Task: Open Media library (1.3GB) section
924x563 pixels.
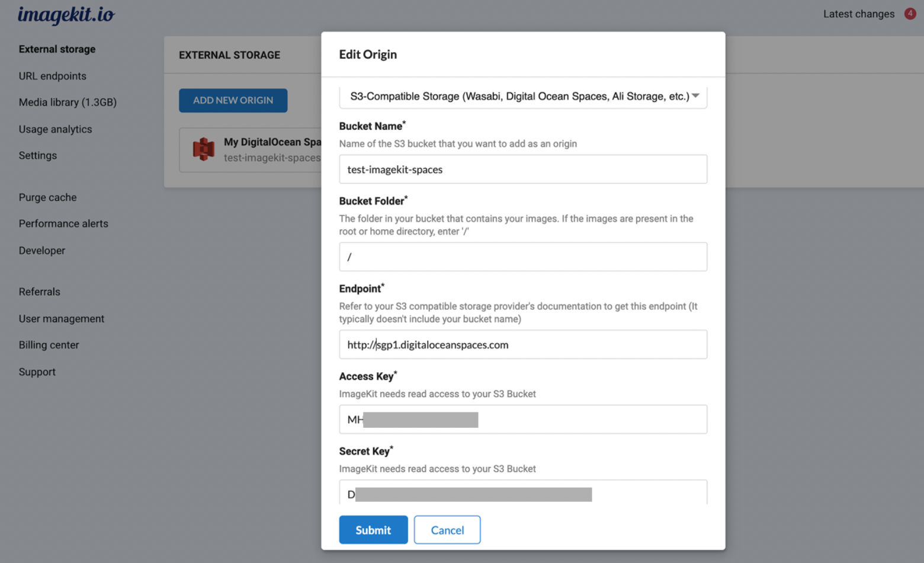Action: 68,103
